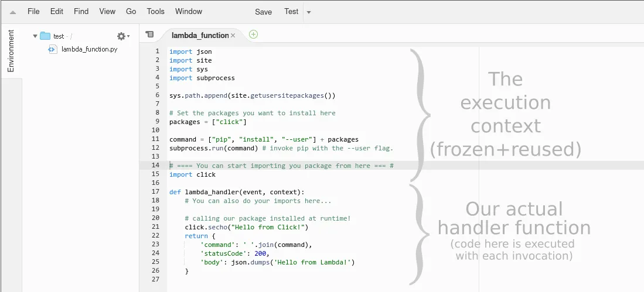Collapse the menu bar with the arrow icon
The width and height of the screenshot is (644, 292).
[13, 12]
